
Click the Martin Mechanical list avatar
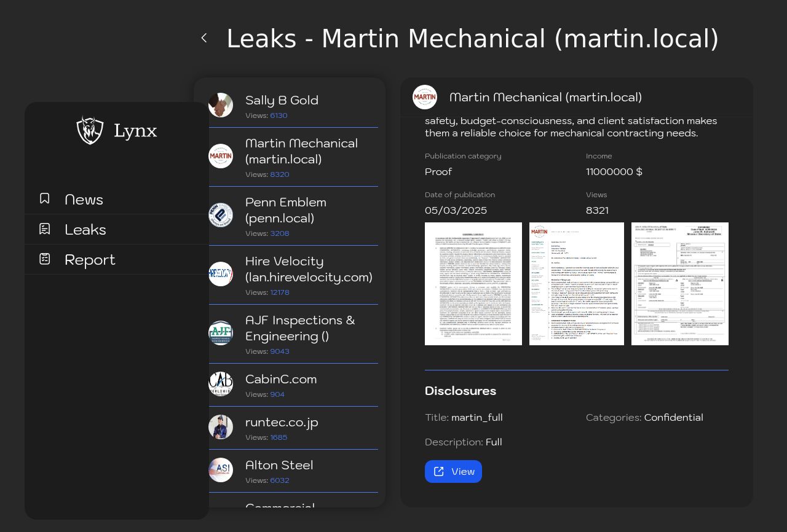pos(221,156)
